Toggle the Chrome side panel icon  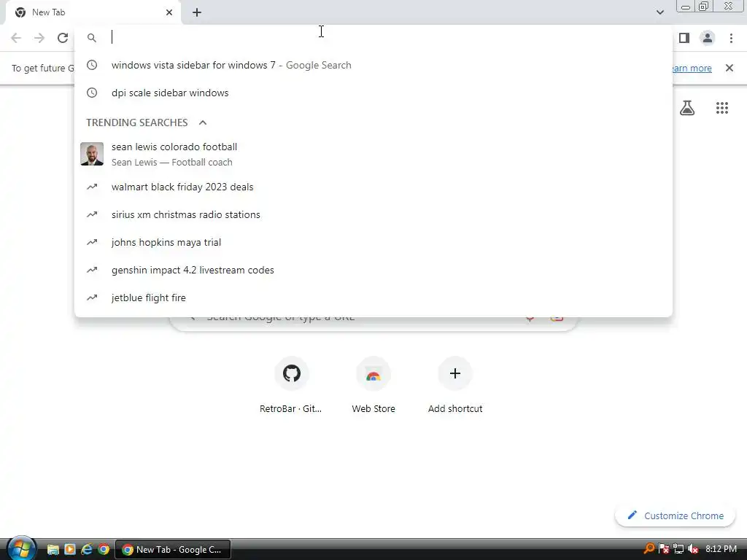tap(684, 38)
